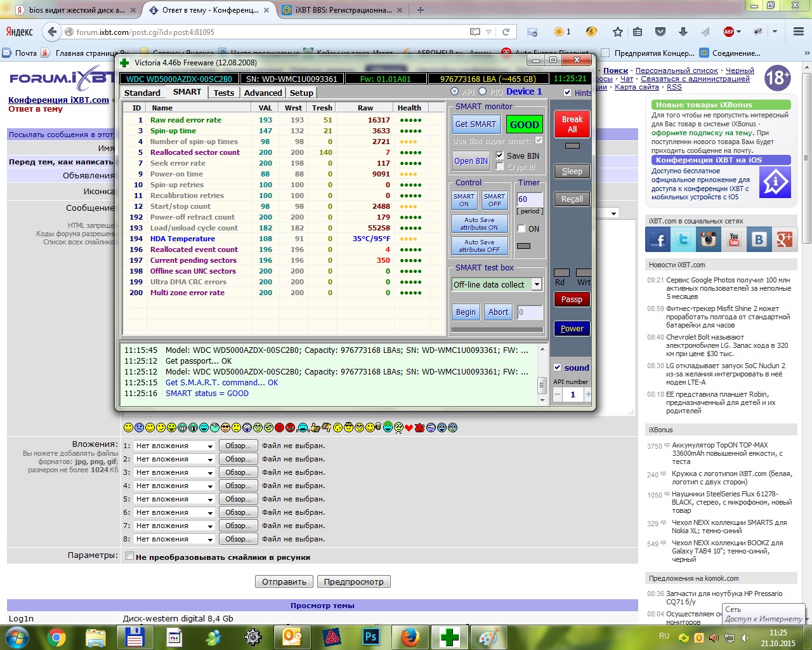Bookmark this page with the star icon
The width and height of the screenshot is (812, 650).
pos(617,32)
